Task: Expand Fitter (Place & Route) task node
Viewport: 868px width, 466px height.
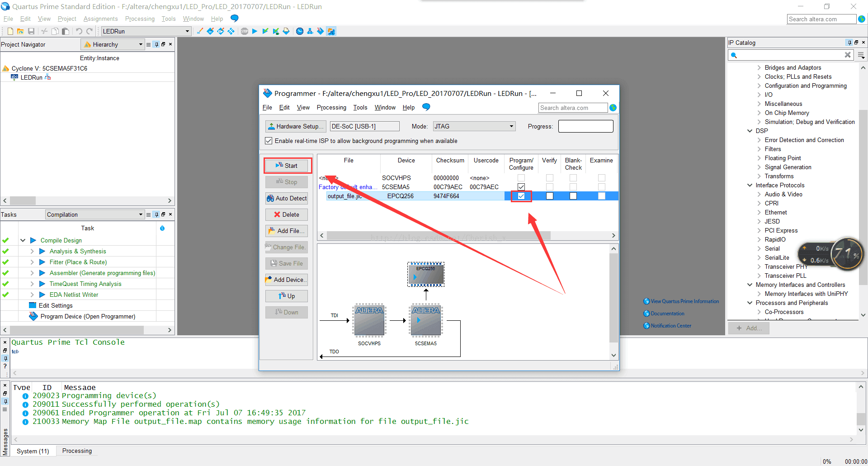Action: coord(32,262)
